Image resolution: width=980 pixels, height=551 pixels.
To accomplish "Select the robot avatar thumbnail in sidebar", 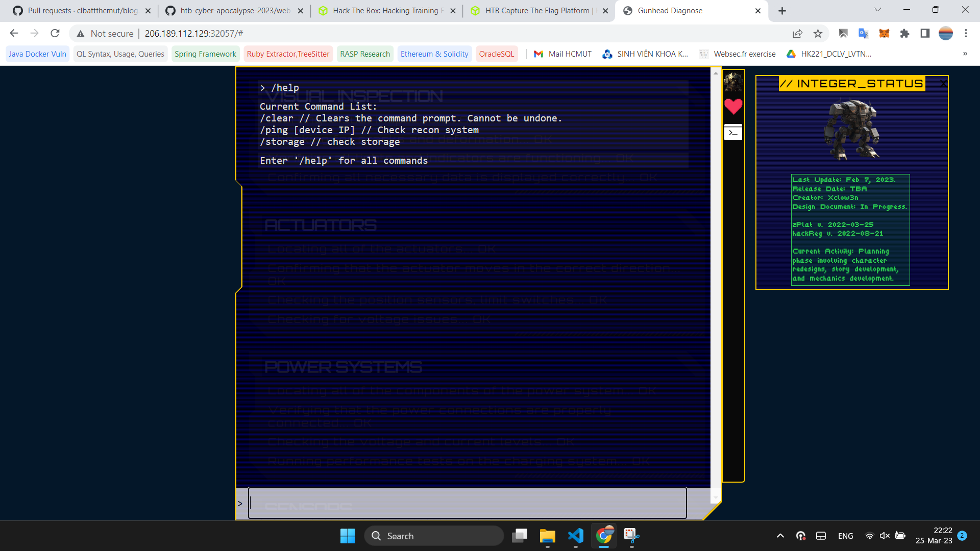I will click(733, 83).
